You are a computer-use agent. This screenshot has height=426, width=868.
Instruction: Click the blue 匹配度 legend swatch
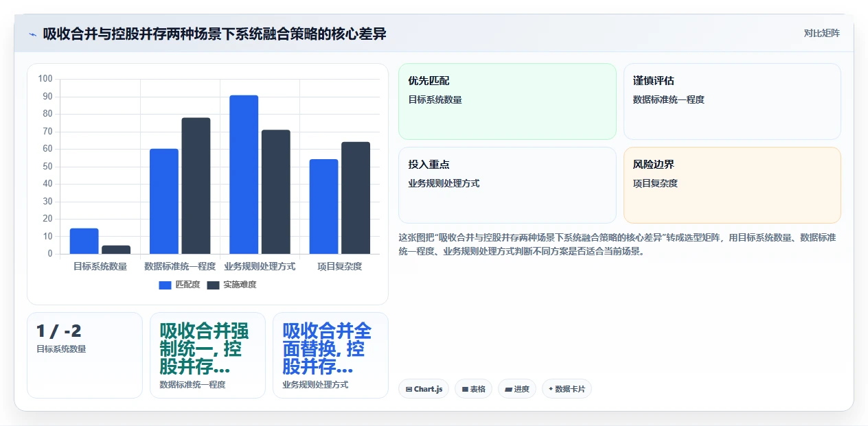(165, 285)
